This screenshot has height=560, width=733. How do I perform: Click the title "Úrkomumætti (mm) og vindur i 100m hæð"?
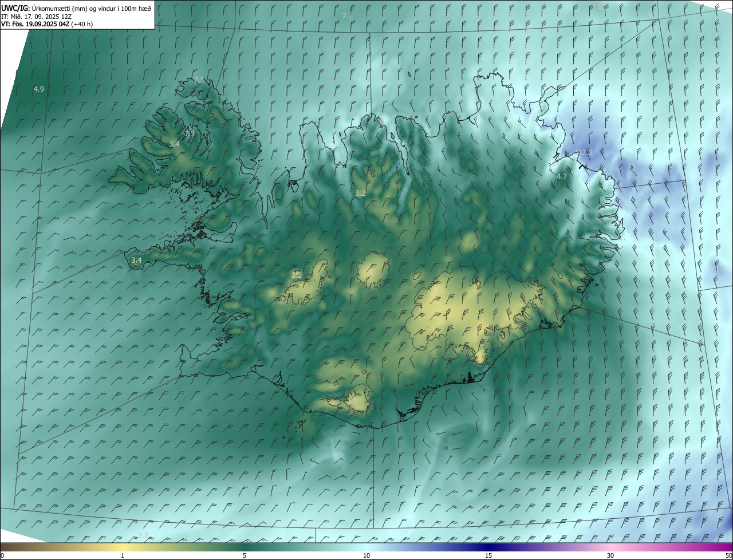[x=91, y=8]
